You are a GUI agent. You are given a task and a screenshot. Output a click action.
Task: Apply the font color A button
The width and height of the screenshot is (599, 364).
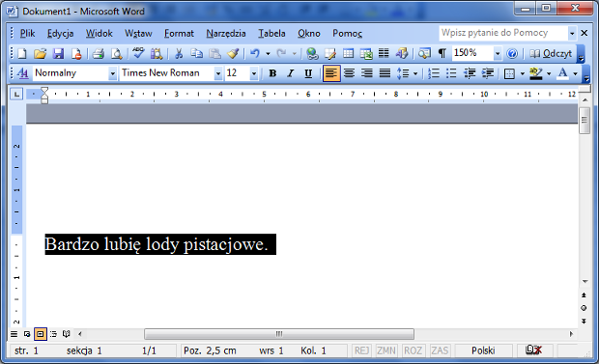click(562, 73)
